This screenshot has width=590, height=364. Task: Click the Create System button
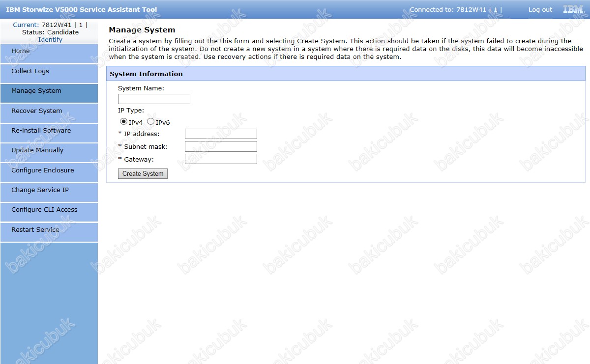click(143, 173)
